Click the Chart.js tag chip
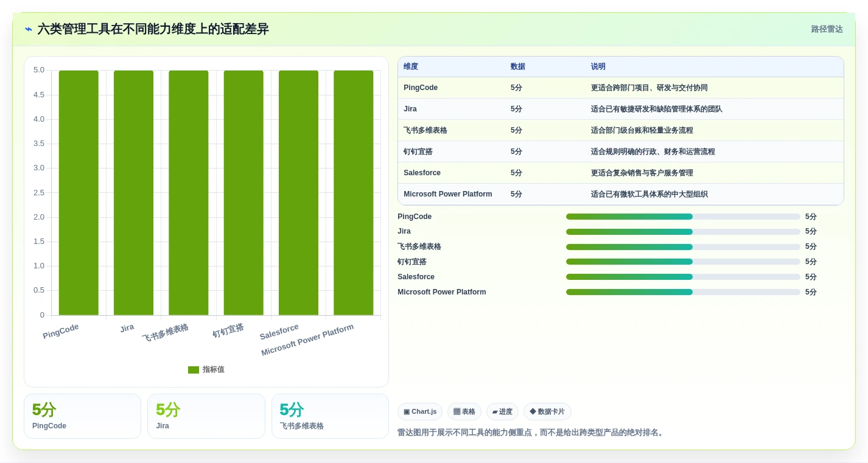Viewport: 868px width, 463px height. pos(420,412)
